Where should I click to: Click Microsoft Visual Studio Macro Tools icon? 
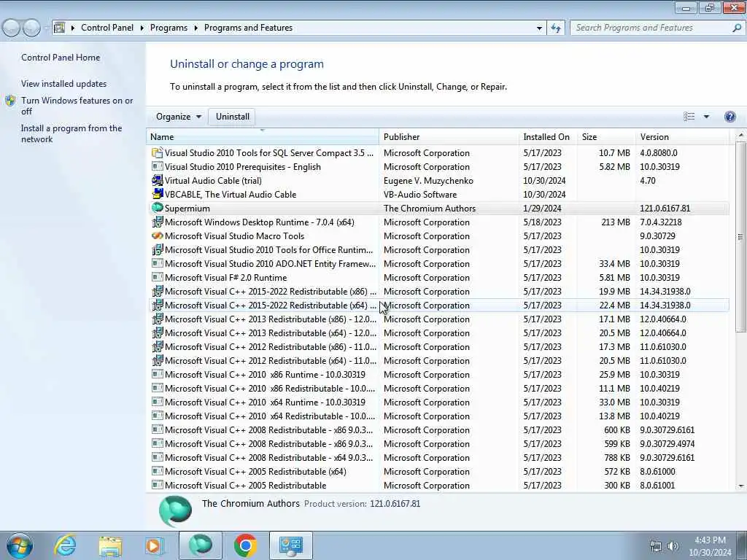click(x=158, y=236)
